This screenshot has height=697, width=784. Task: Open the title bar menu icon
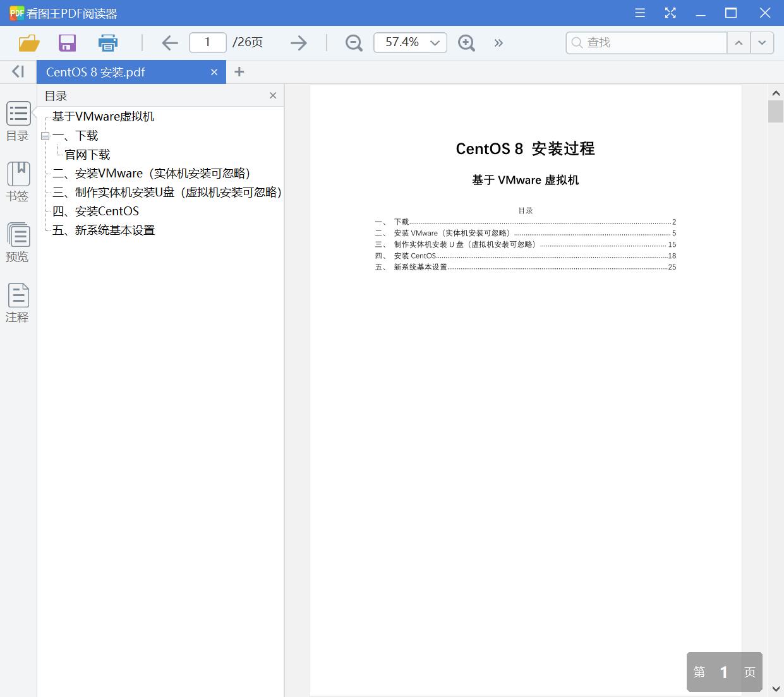pyautogui.click(x=640, y=13)
